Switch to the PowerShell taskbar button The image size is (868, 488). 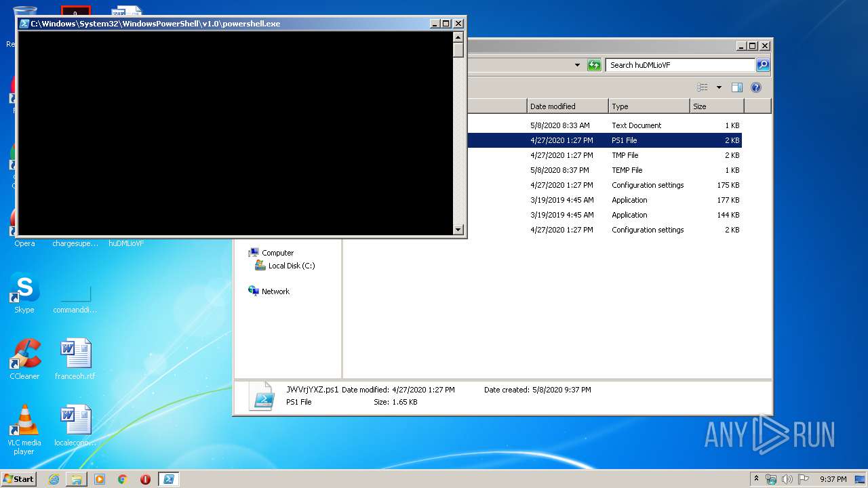[168, 479]
